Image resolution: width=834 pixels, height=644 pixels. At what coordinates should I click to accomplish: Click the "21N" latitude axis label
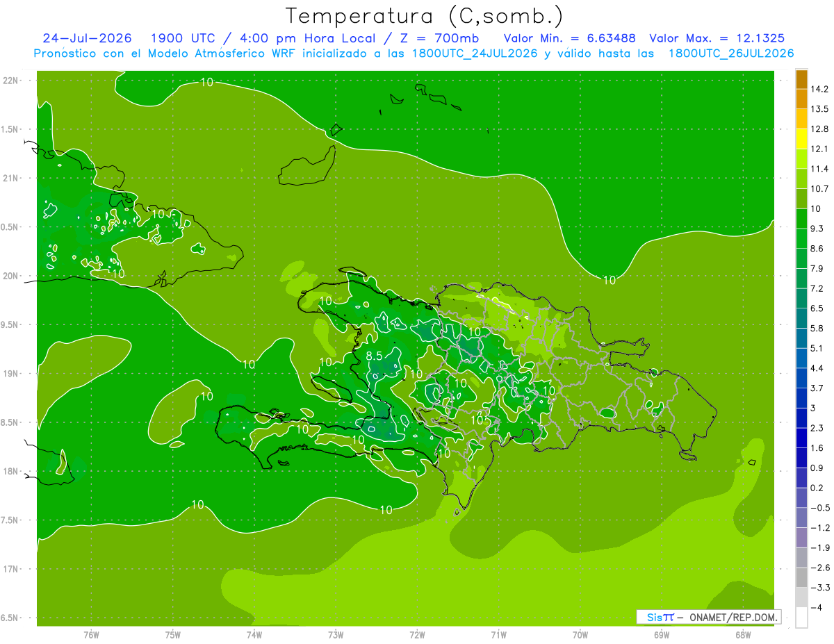coord(12,178)
